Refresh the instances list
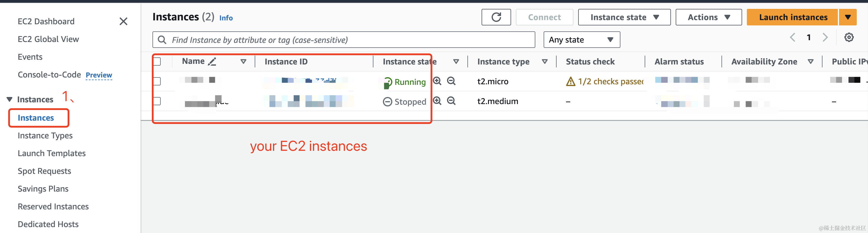This screenshot has width=868, height=233. click(x=496, y=17)
